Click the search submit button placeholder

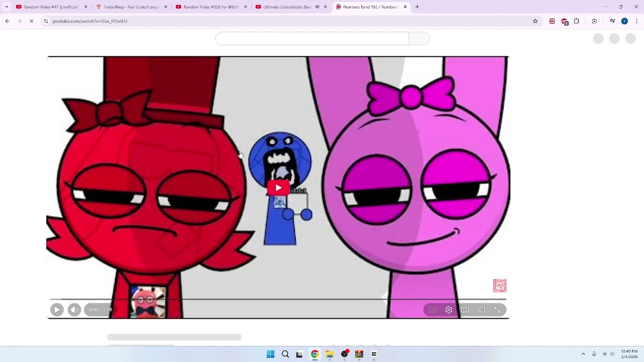tap(419, 39)
